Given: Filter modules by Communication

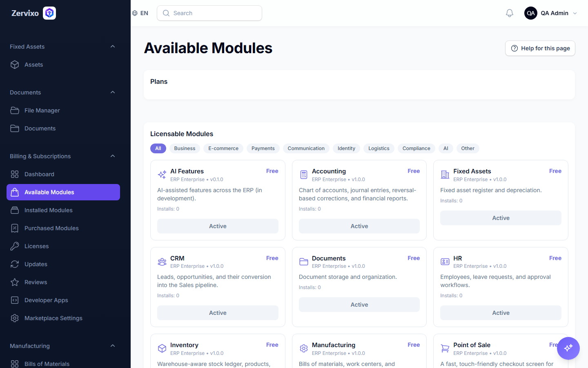Looking at the screenshot, I should point(306,148).
